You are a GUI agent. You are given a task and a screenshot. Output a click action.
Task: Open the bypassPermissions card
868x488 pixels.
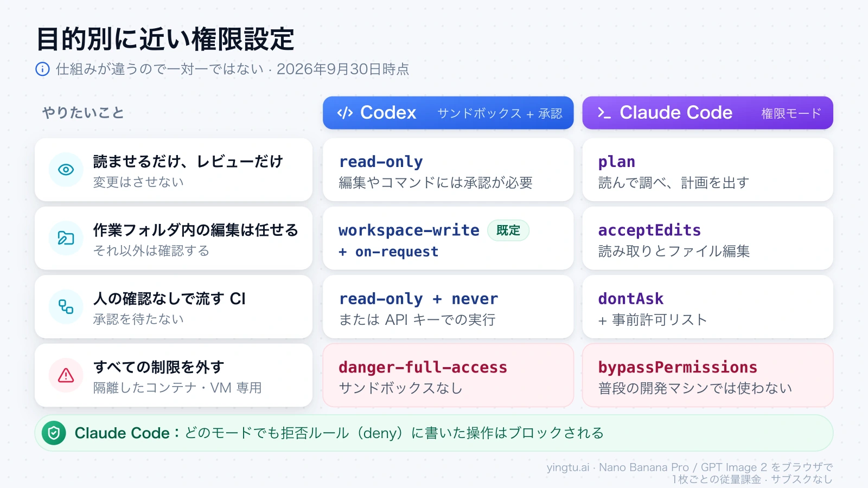coord(707,375)
